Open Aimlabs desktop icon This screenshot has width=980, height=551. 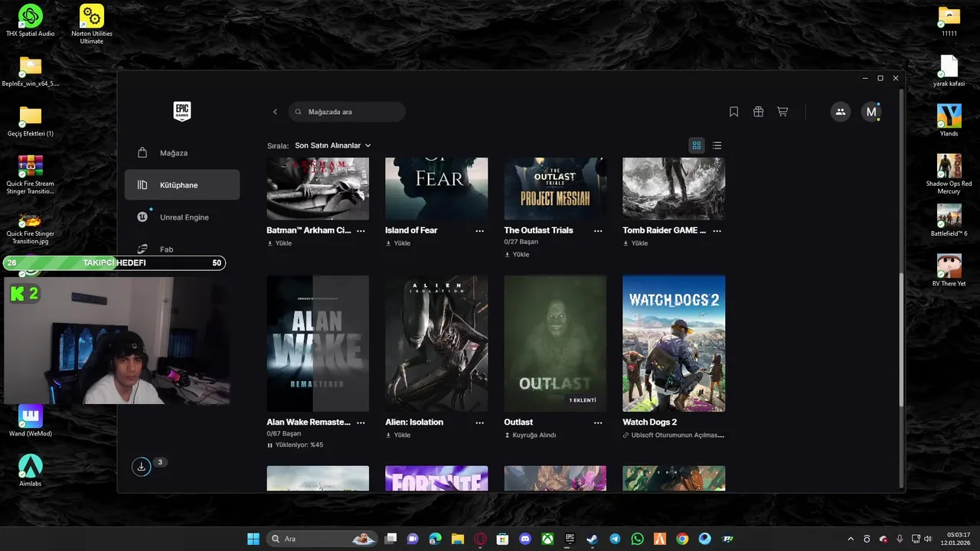(31, 471)
